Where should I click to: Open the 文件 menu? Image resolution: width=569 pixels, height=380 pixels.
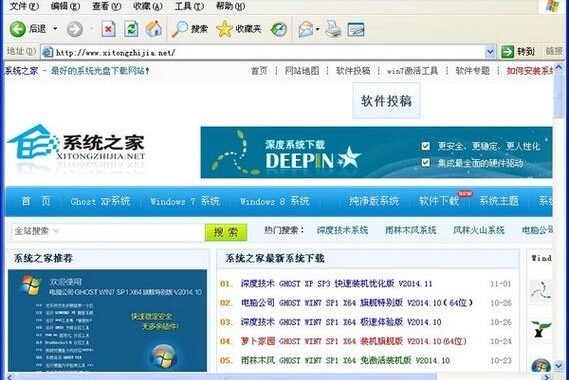[24, 6]
